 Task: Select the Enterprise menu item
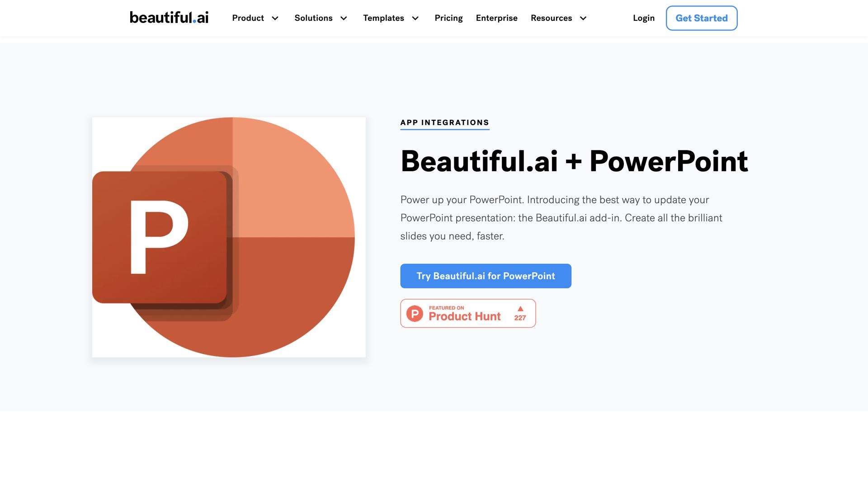pos(496,18)
